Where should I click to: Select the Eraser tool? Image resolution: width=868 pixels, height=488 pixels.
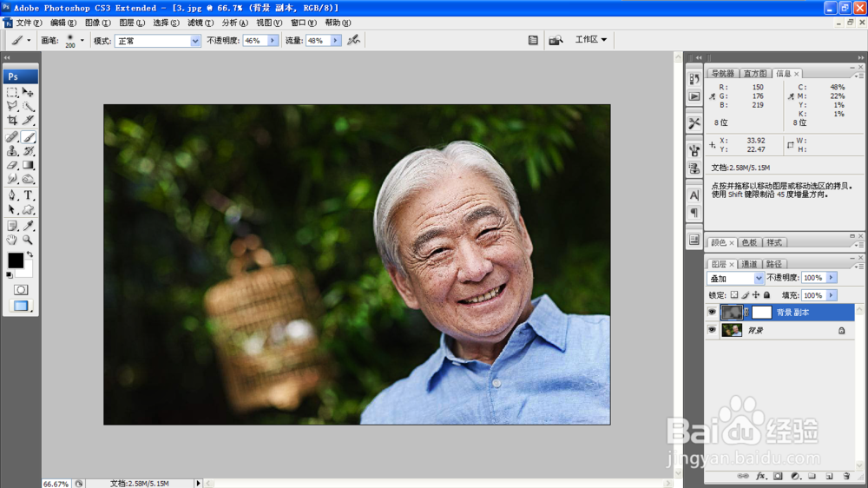tap(12, 165)
